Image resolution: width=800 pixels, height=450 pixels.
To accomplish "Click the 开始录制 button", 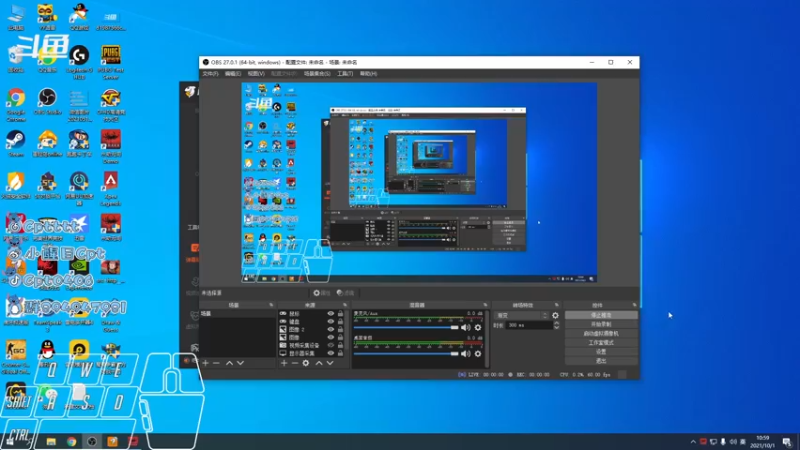I will [601, 324].
